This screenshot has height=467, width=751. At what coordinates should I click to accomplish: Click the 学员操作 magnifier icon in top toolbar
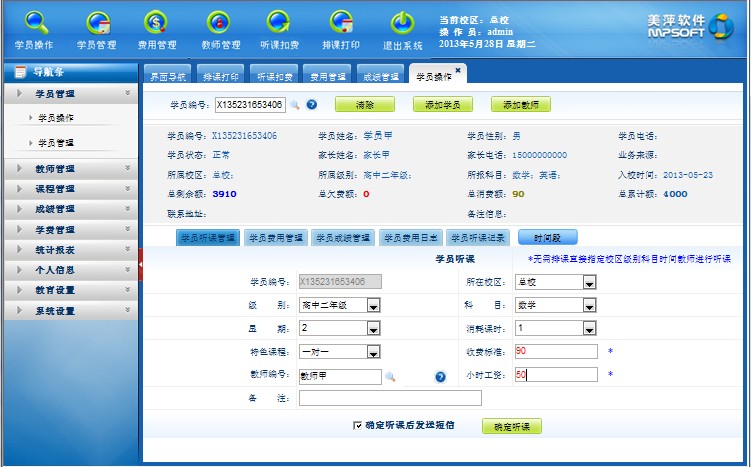tap(35, 23)
